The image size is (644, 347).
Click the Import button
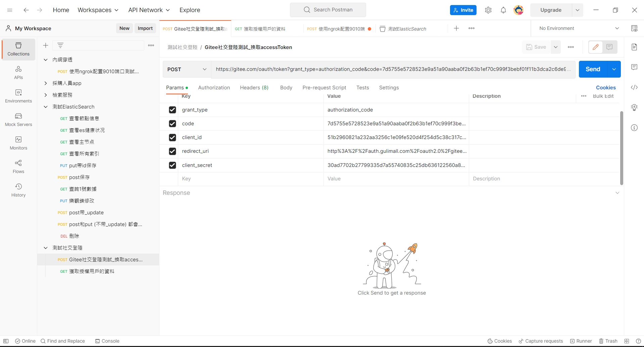click(145, 29)
